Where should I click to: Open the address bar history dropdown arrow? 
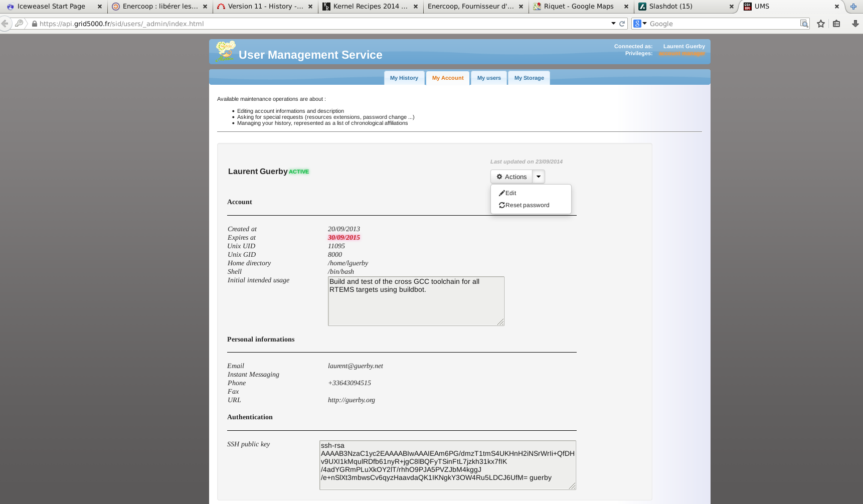click(613, 24)
